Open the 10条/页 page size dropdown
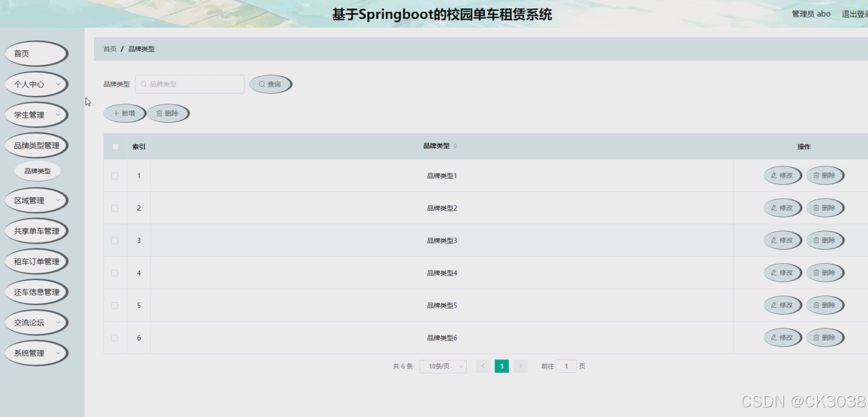This screenshot has height=417, width=868. tap(443, 366)
